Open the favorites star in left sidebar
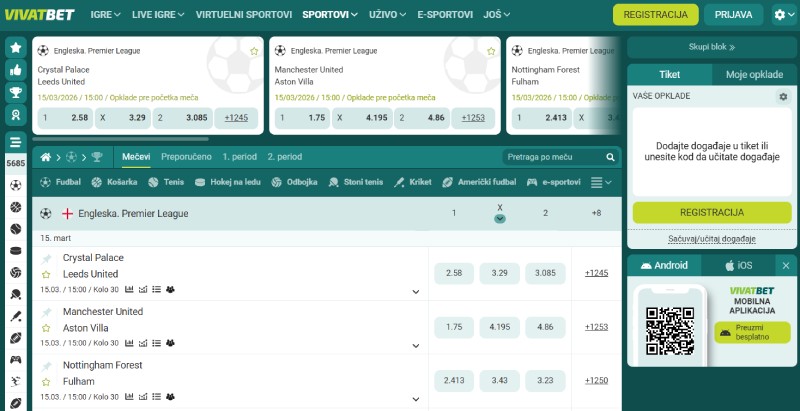The image size is (800, 411). [16, 47]
